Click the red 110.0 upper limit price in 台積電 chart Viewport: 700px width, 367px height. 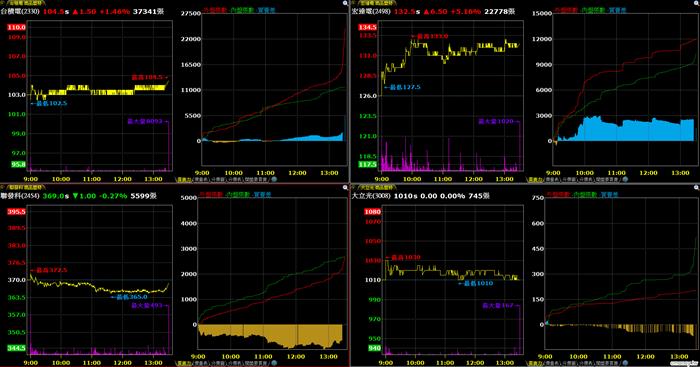tap(17, 27)
